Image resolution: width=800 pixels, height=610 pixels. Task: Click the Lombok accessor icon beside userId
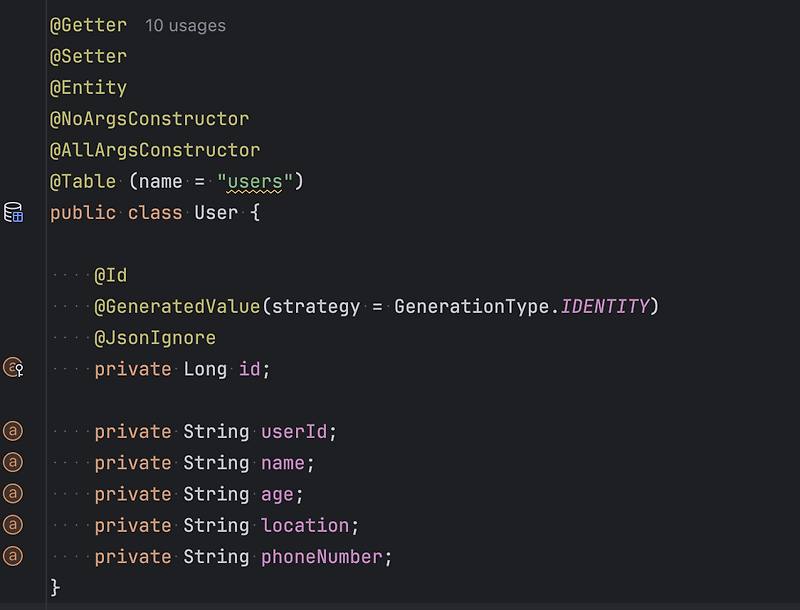pyautogui.click(x=14, y=431)
